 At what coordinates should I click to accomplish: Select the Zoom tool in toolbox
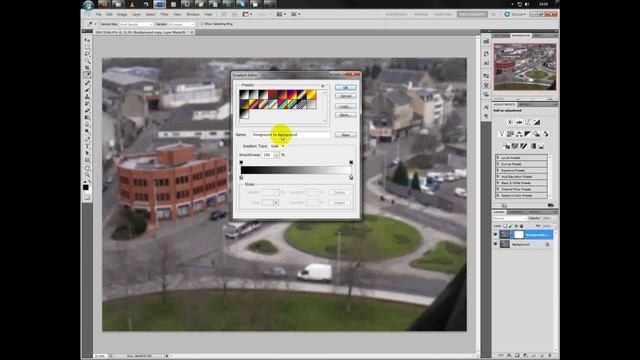87,174
